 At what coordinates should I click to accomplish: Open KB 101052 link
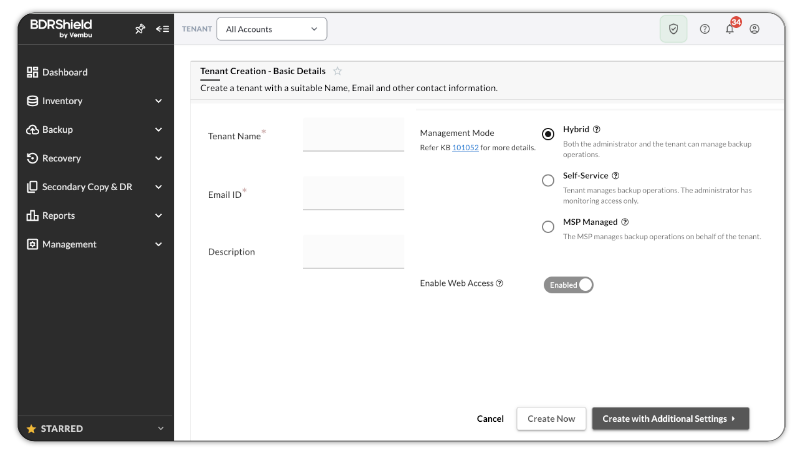coord(465,147)
